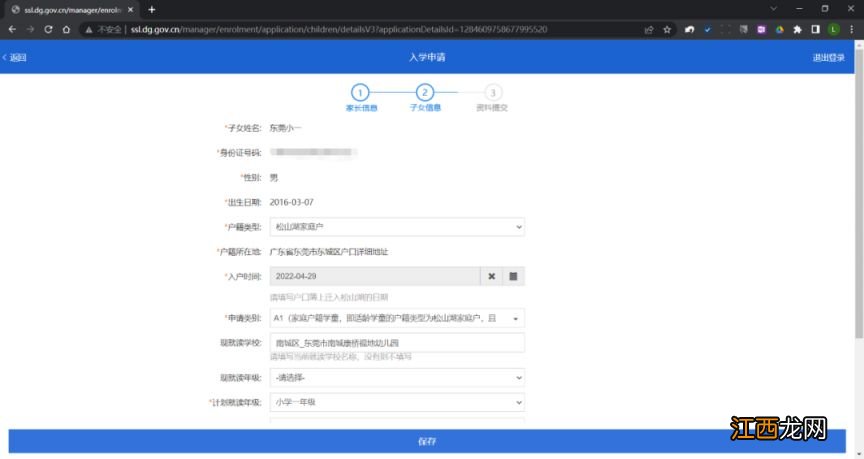The image size is (864, 459).
Task: Open the Chrome three-dot menu
Action: pos(851,30)
